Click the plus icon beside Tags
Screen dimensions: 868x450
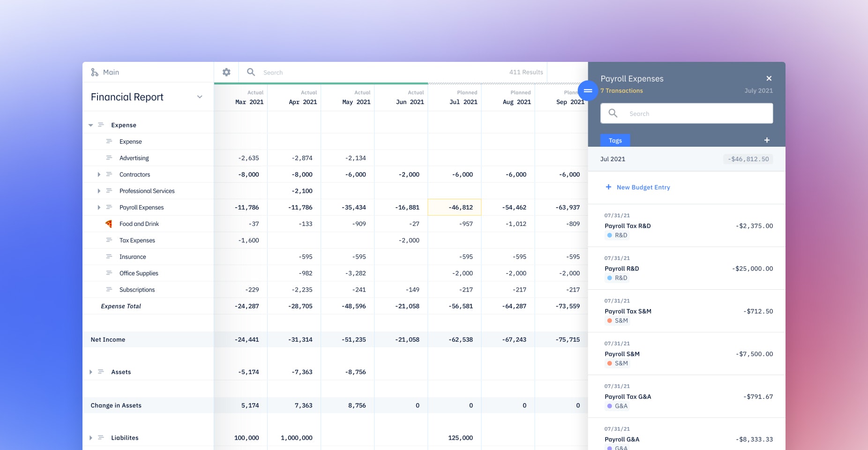click(767, 140)
